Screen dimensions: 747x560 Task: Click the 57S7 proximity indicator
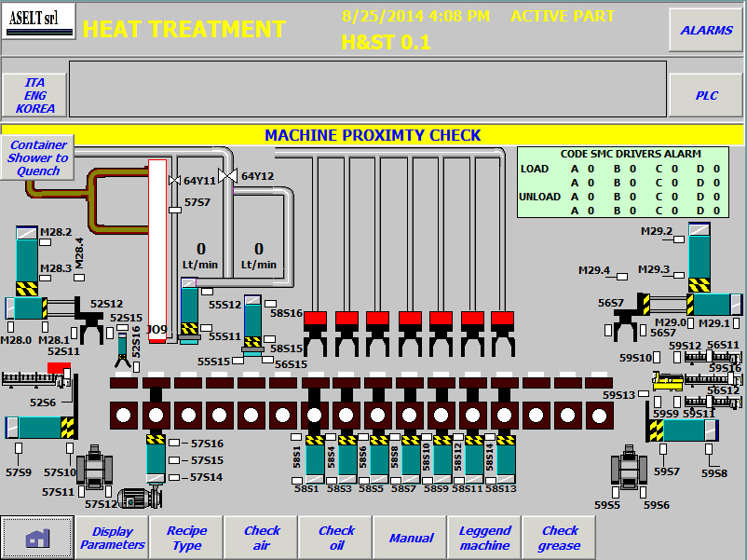pyautogui.click(x=175, y=211)
